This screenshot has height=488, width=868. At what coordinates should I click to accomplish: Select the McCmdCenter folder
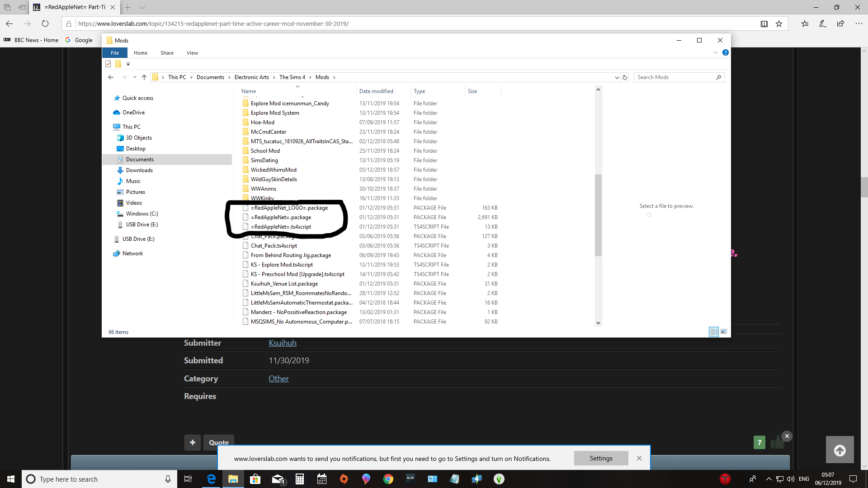(x=269, y=132)
